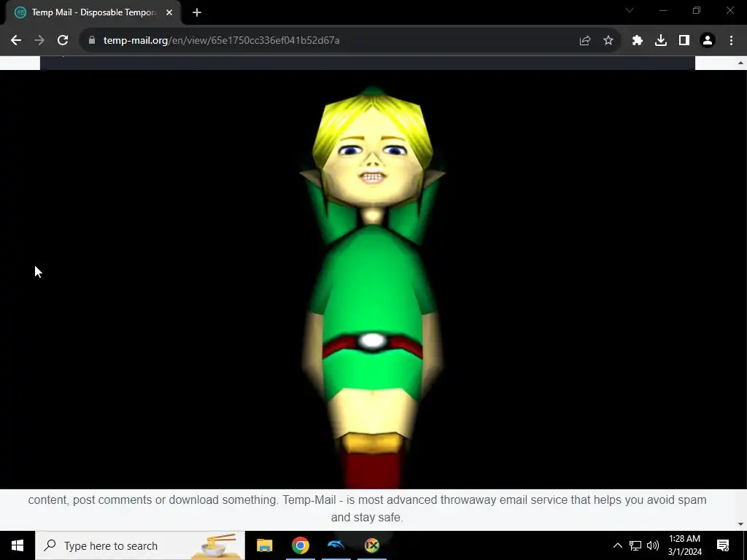Open the tab search chevron
The width and height of the screenshot is (747, 560).
pos(630,10)
